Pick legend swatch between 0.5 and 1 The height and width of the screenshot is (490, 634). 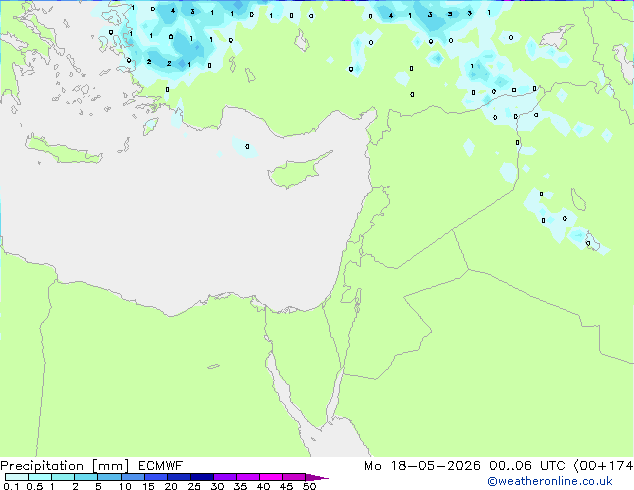pos(40,477)
